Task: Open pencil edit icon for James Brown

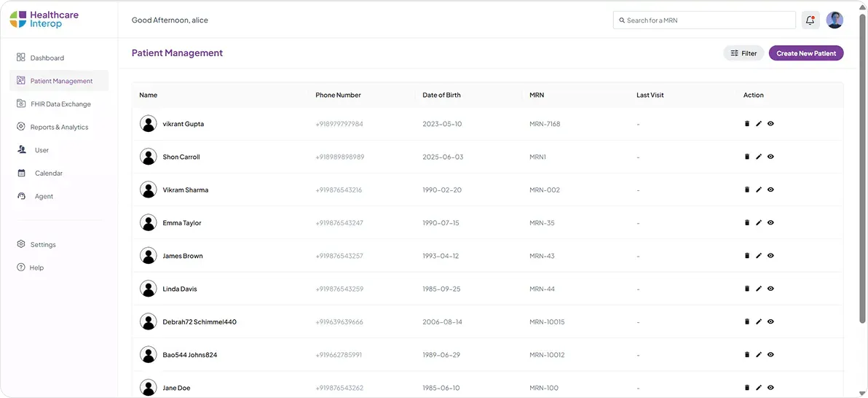Action: 758,256
